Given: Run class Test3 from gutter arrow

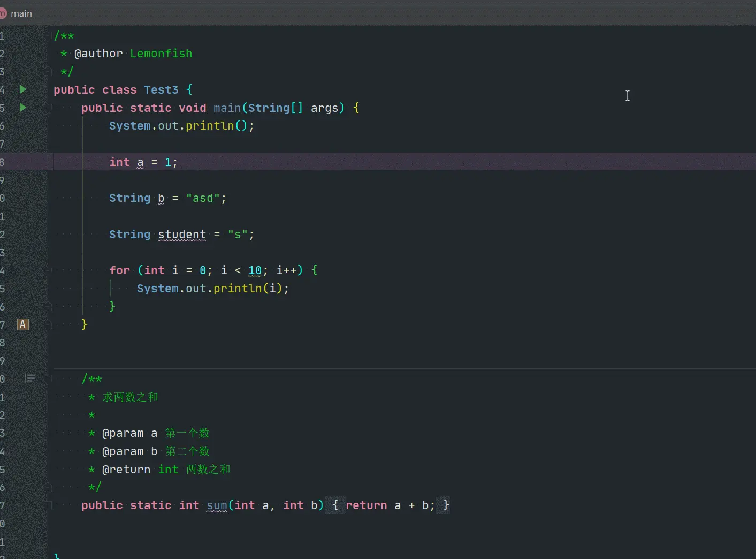Looking at the screenshot, I should click(23, 89).
